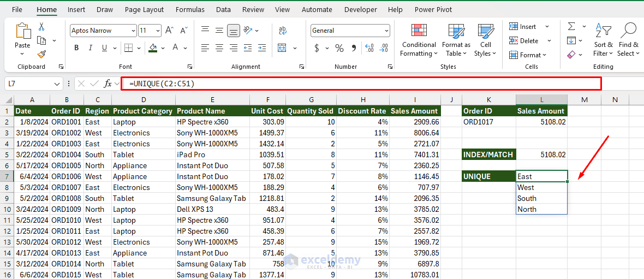The image size is (644, 279).
Task: Open the General number format dropdown
Action: 386,31
